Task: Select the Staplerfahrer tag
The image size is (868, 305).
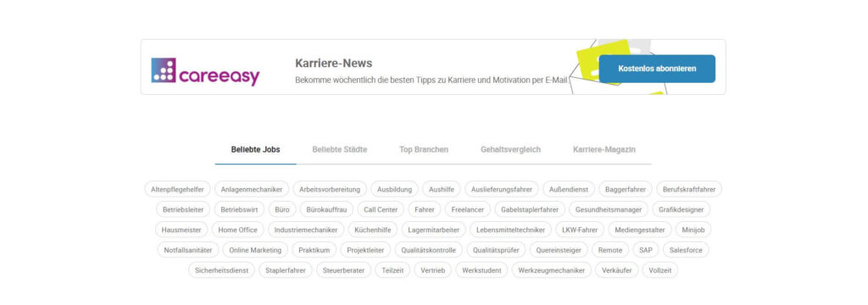Action: coord(286,270)
